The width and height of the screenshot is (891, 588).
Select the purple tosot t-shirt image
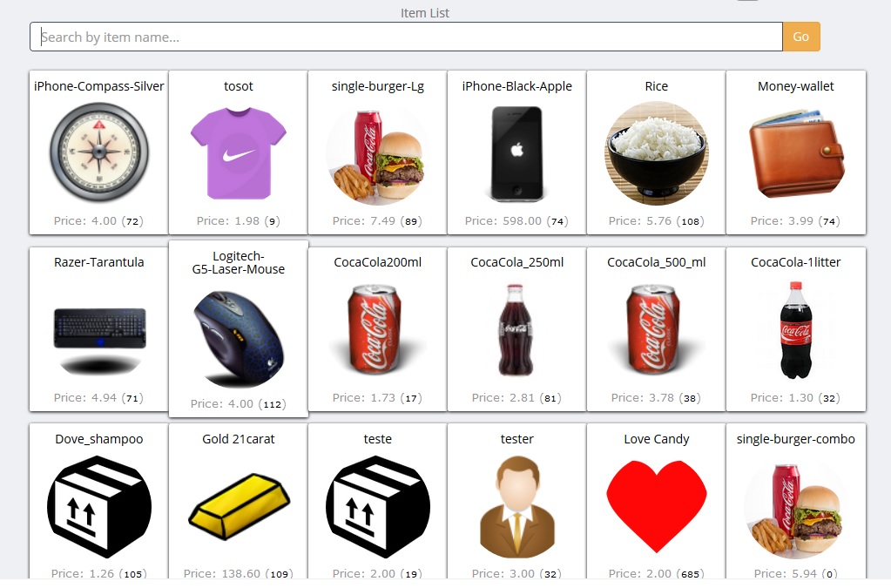(x=238, y=153)
